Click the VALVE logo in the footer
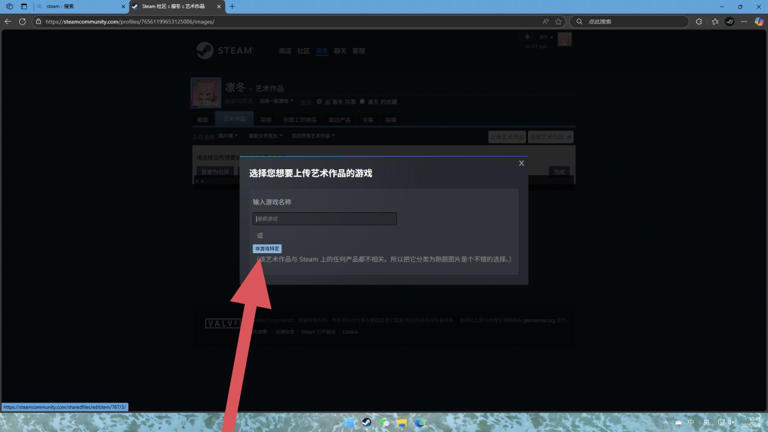The width and height of the screenshot is (768, 432). click(x=222, y=323)
